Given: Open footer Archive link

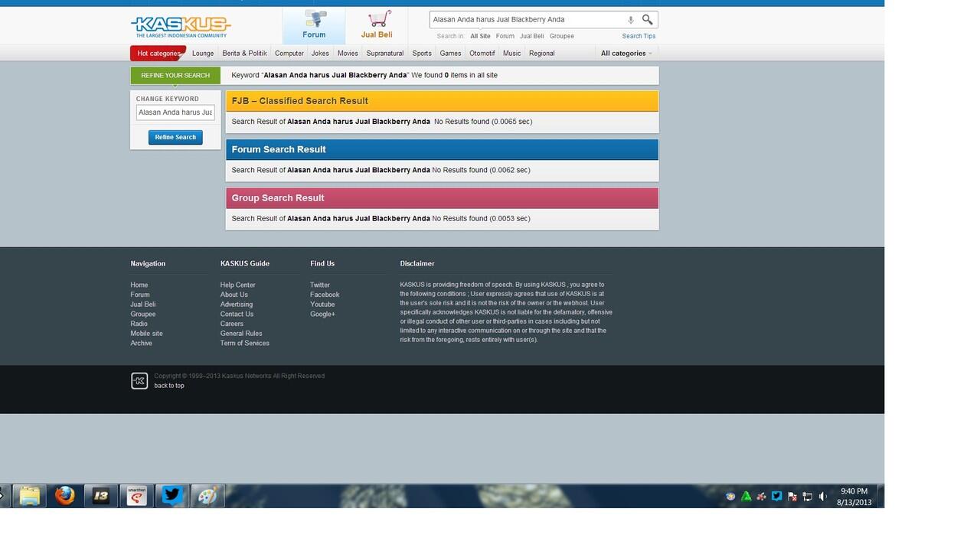Looking at the screenshot, I should (142, 344).
